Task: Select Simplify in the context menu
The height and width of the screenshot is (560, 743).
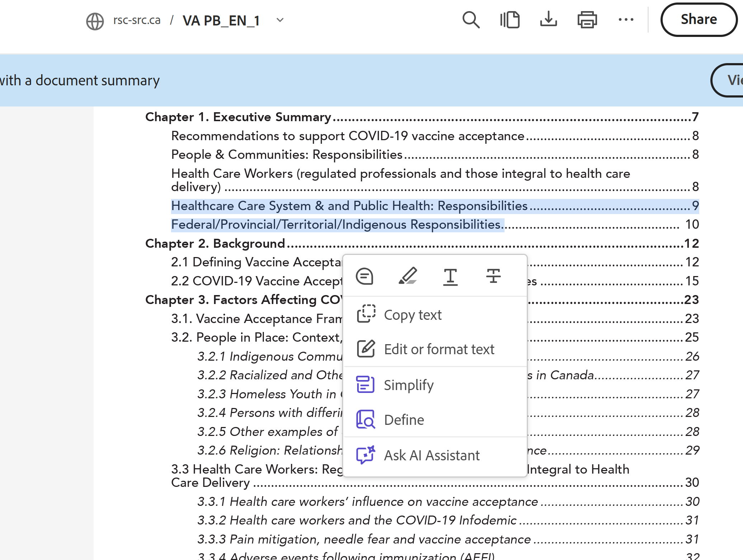Action: click(x=435, y=385)
